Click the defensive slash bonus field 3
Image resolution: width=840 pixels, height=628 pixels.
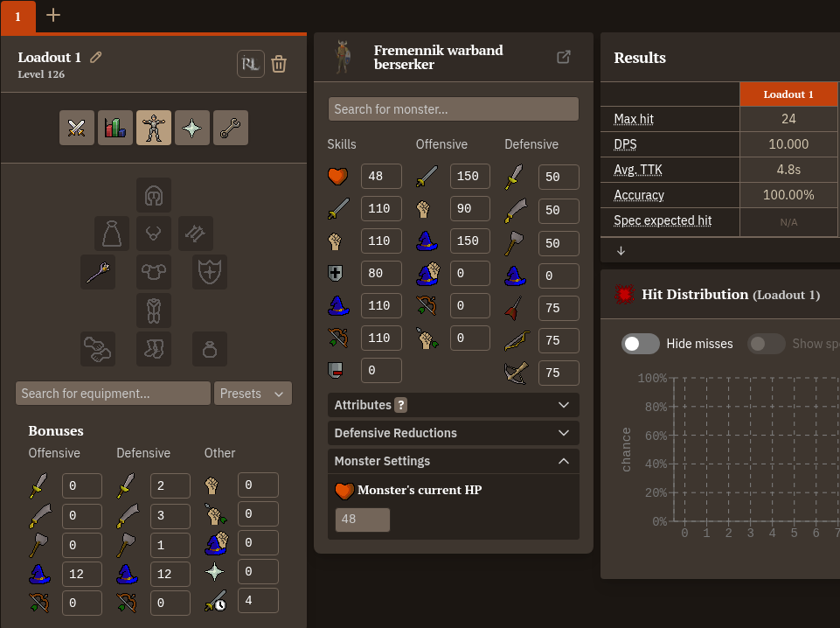170,515
